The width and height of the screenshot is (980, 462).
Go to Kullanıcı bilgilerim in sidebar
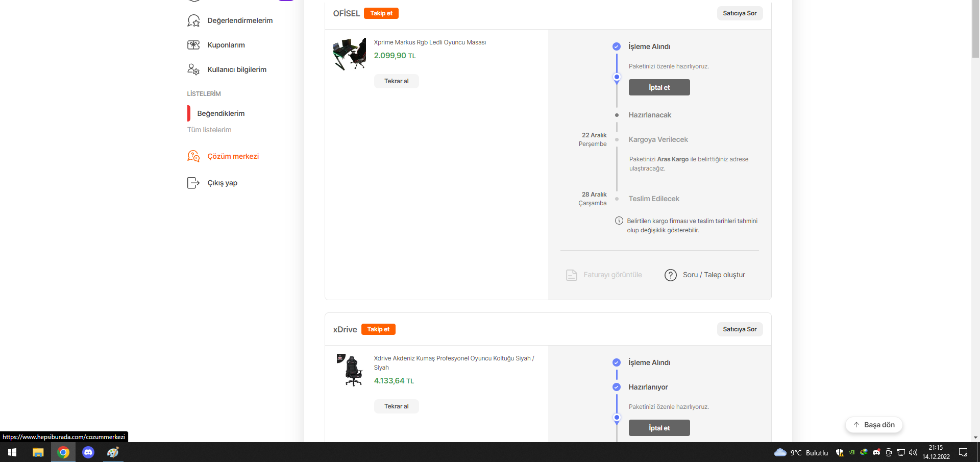[x=237, y=69]
